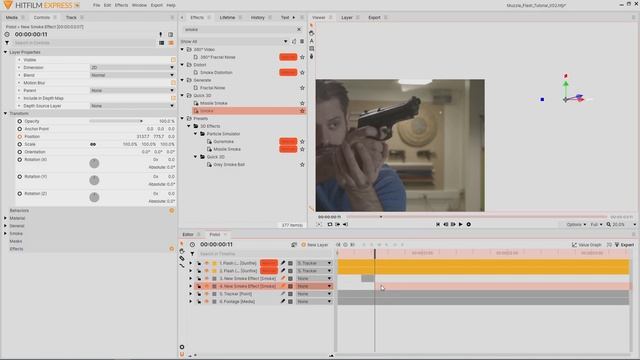Image resolution: width=640 pixels, height=360 pixels.
Task: Favorite the Smoke Distortion effect star
Action: (x=302, y=72)
